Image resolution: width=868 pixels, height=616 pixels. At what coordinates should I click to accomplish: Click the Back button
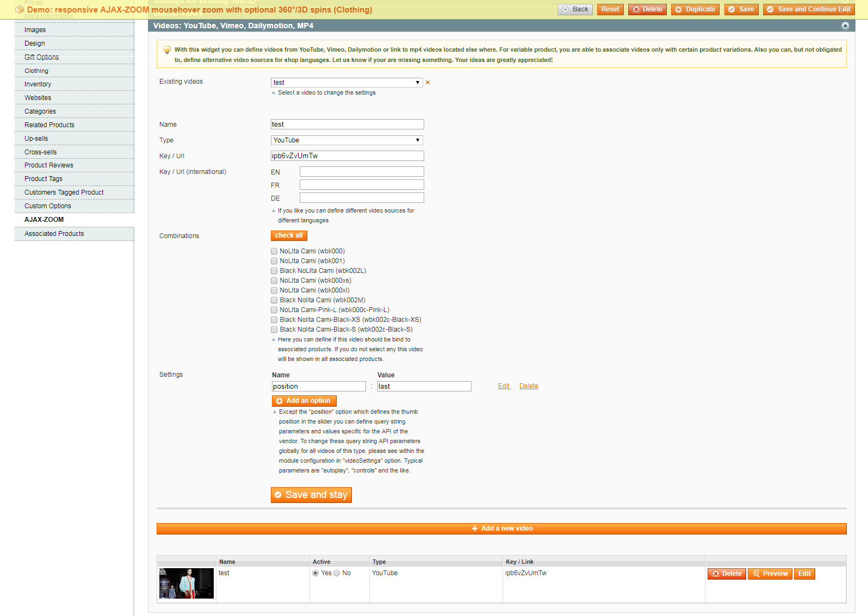(x=575, y=9)
